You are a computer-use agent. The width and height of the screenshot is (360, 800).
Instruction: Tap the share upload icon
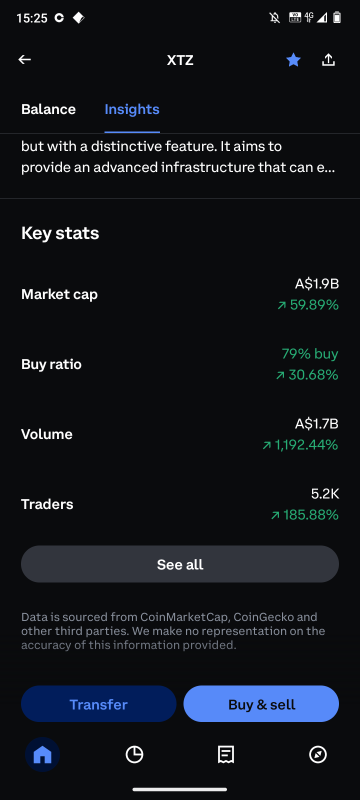coord(329,60)
